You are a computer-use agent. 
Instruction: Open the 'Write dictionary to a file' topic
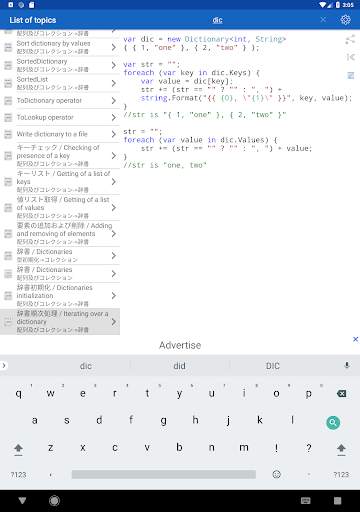tap(60, 134)
